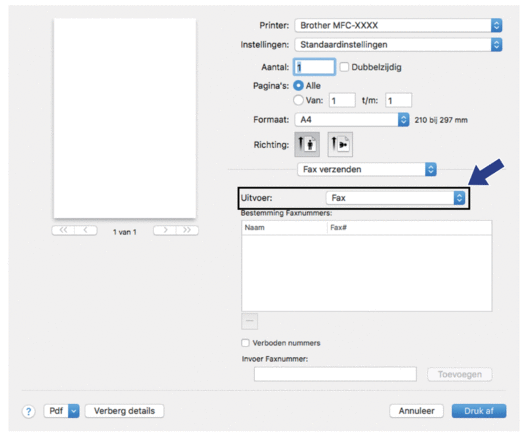This screenshot has width=525, height=435.
Task: Click the Annuleer button
Action: [417, 411]
